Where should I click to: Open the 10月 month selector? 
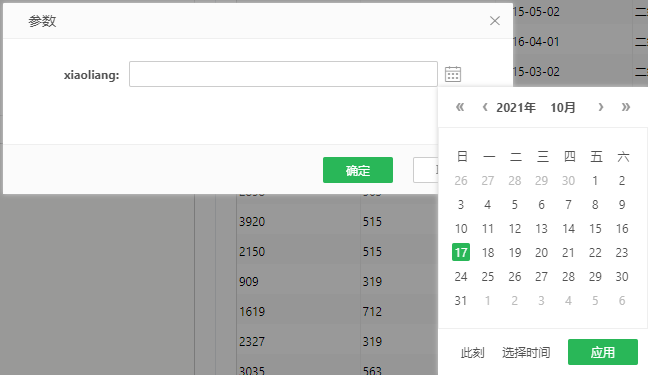563,107
